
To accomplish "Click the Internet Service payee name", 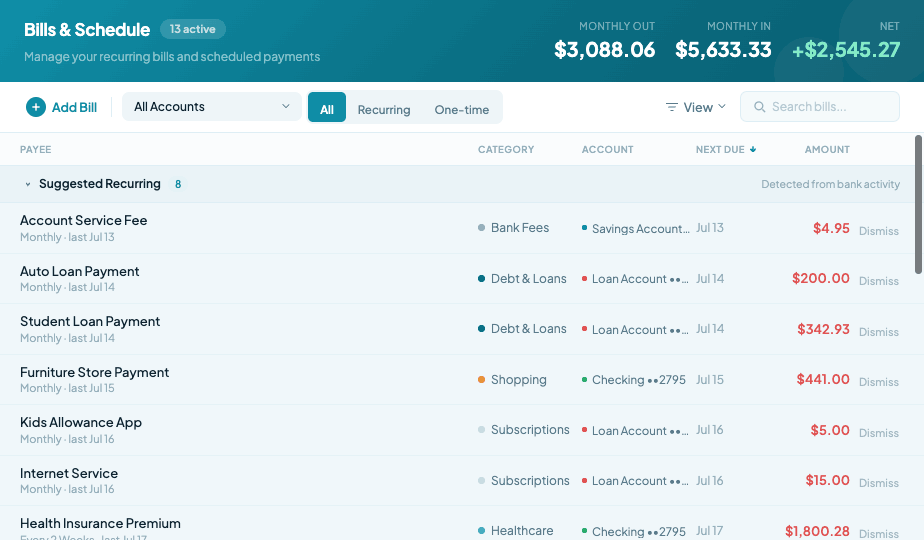I will click(69, 473).
